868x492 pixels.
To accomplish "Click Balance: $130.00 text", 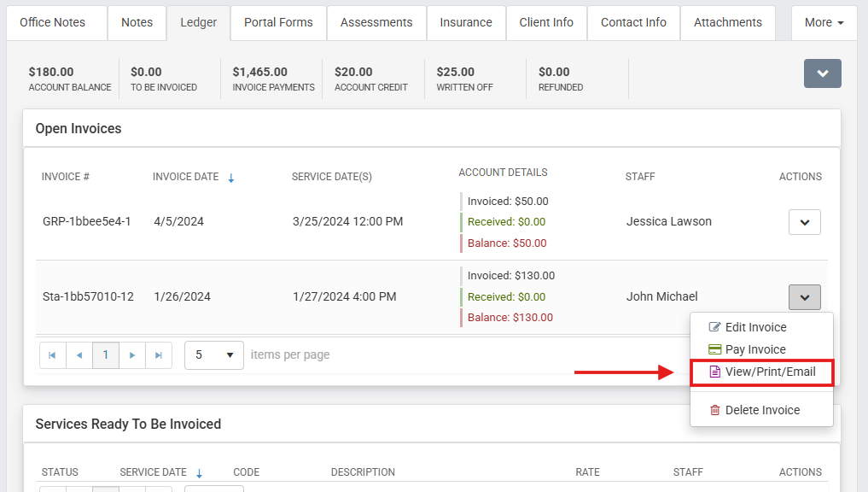I will click(510, 318).
